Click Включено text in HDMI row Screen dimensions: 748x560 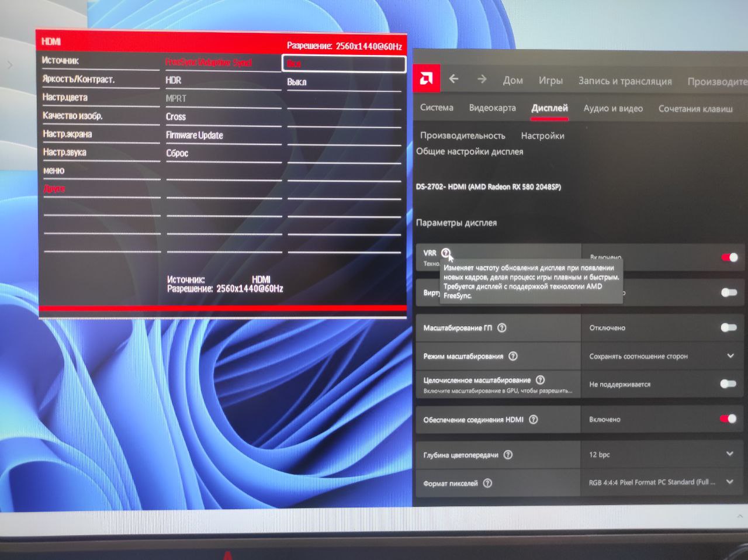(605, 420)
